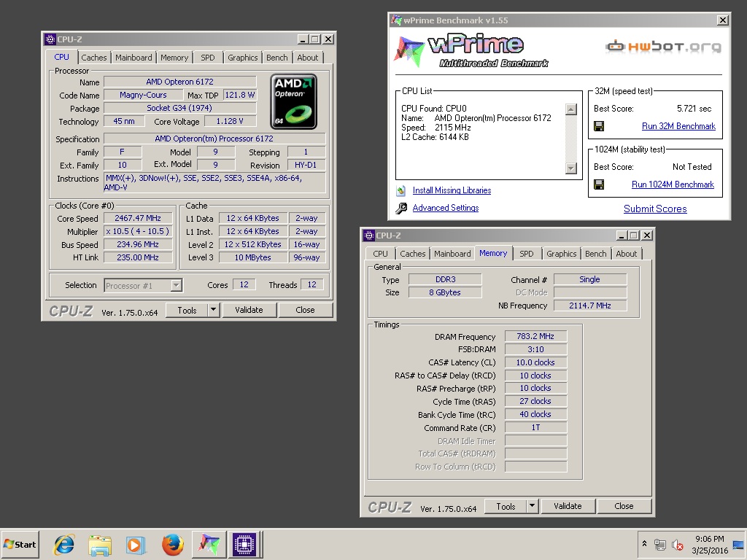Open the Processor #1 selection combo box

[x=143, y=286]
